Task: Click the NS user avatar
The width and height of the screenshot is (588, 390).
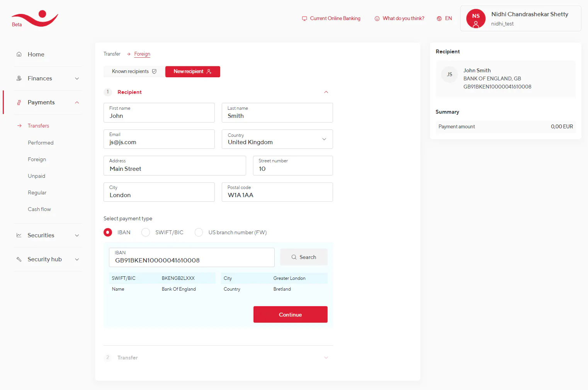Action: [476, 19]
